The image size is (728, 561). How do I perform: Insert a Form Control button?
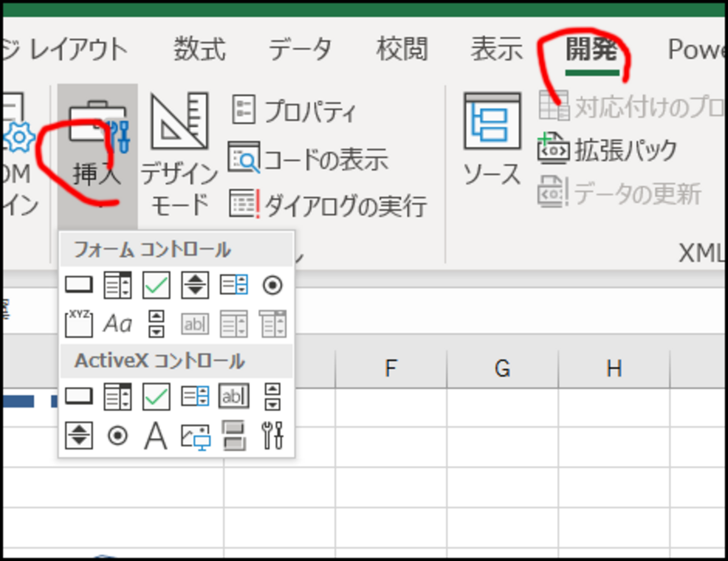pos(78,285)
